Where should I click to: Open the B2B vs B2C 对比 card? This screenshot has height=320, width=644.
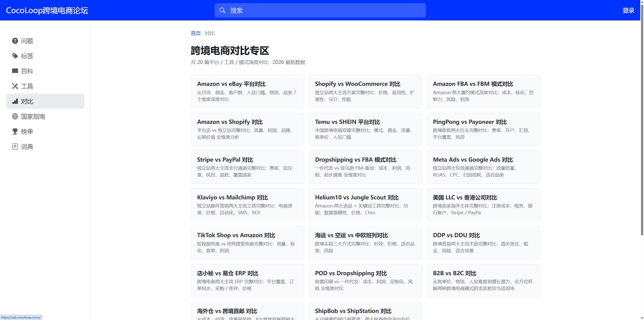click(483, 281)
